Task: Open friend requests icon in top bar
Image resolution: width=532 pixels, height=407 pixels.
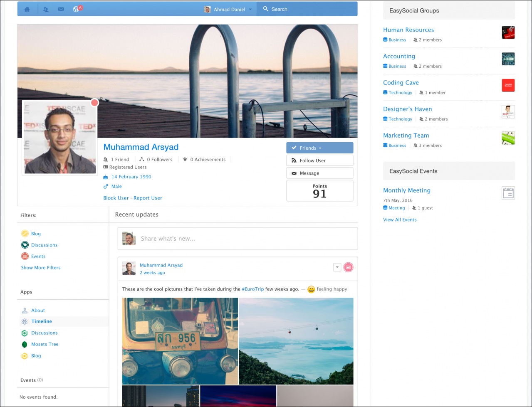Action: [46, 9]
